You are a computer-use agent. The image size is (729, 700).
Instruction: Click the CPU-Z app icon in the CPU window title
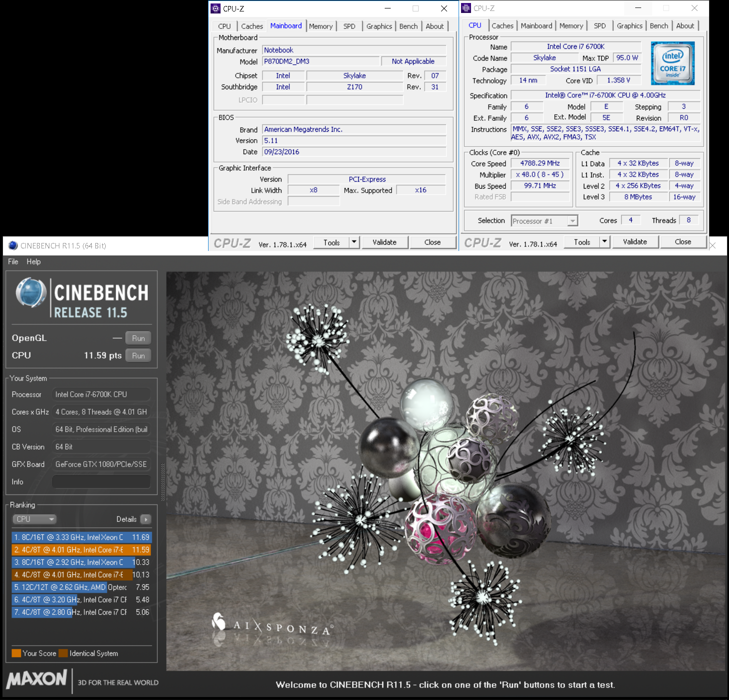[x=466, y=7]
